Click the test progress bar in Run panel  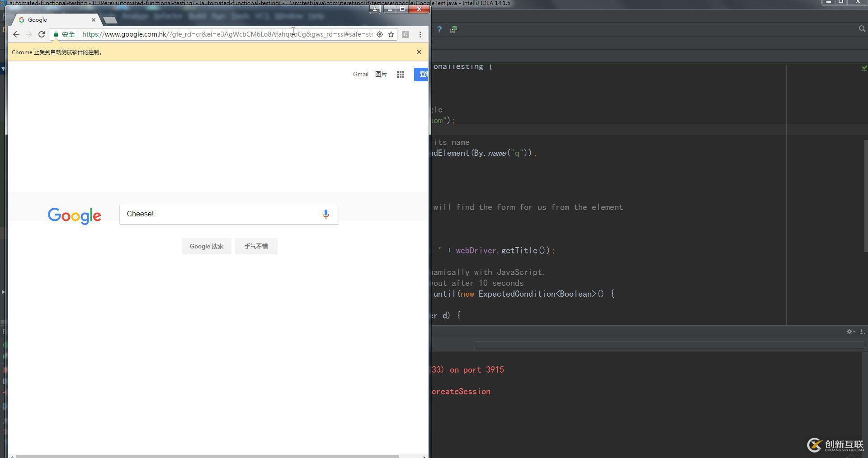[x=670, y=345]
